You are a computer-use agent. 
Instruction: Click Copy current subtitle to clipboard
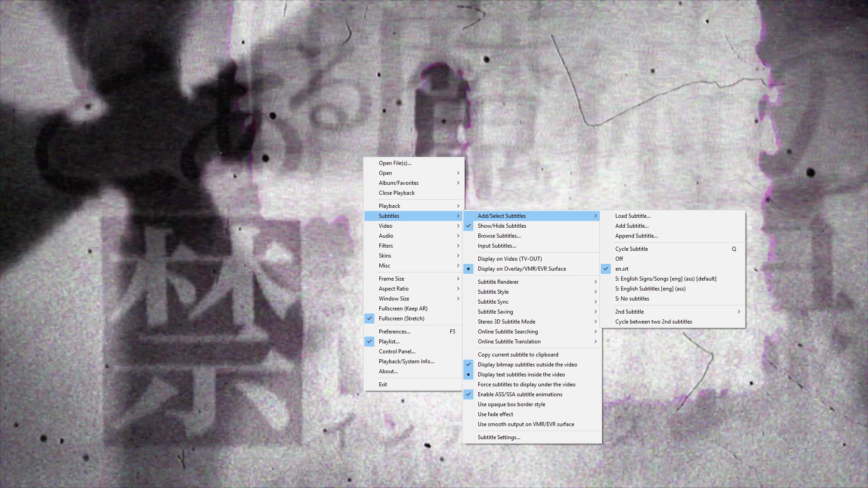pyautogui.click(x=518, y=355)
